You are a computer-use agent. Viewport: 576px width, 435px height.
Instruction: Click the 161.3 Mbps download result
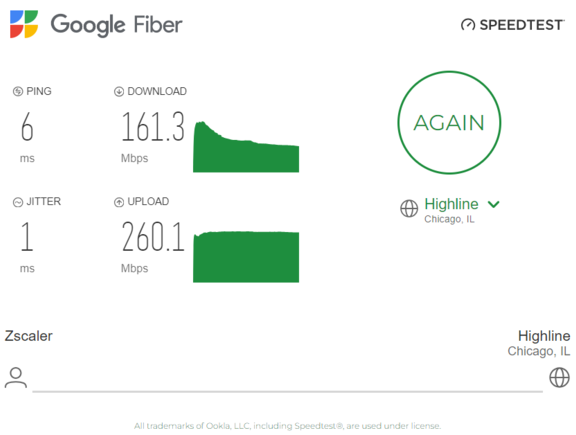point(153,137)
